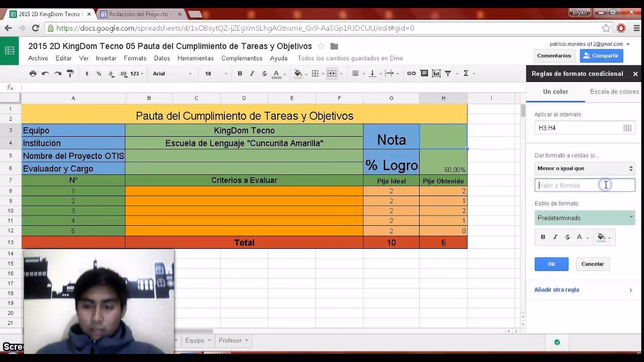Click the Borders icon in toolbar
Screen dimensions: 644x362
click(315, 73)
